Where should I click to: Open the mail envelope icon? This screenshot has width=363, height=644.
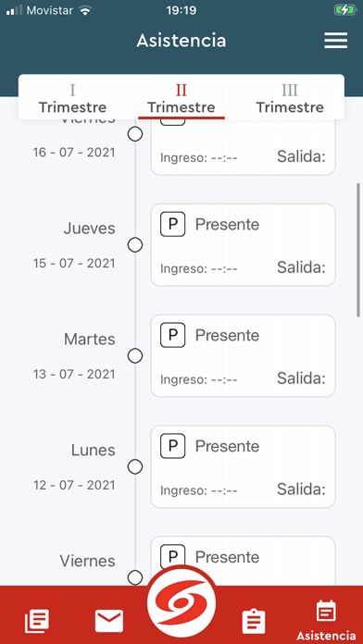109,621
